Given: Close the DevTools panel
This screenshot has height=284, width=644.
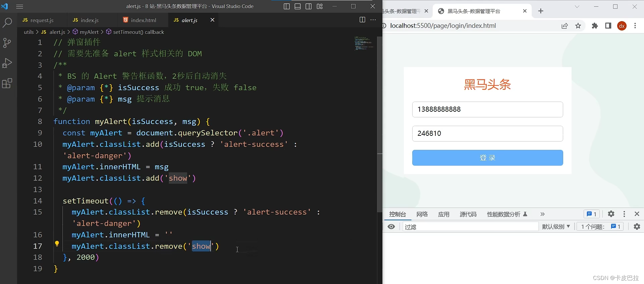Looking at the screenshot, I should pyautogui.click(x=637, y=214).
